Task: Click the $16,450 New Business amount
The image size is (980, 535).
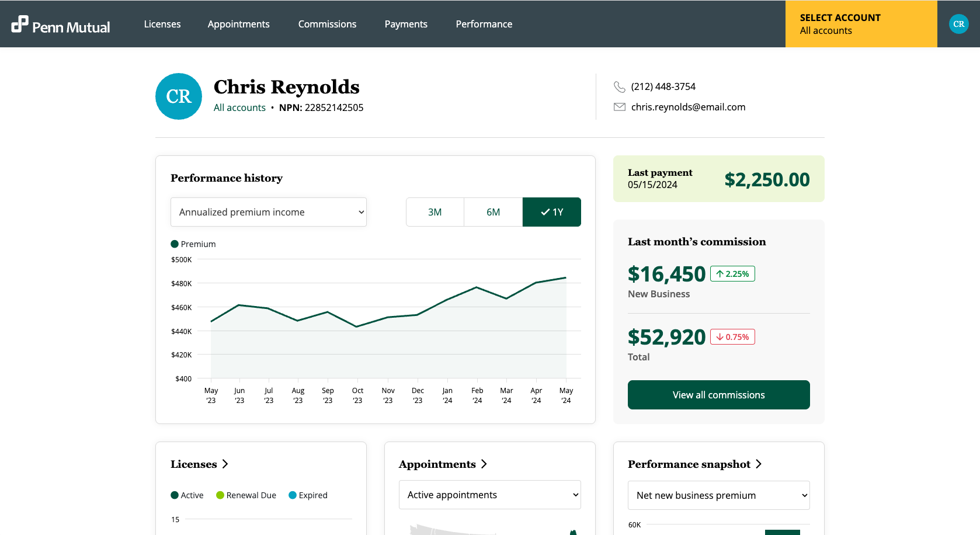Action: [x=667, y=274]
